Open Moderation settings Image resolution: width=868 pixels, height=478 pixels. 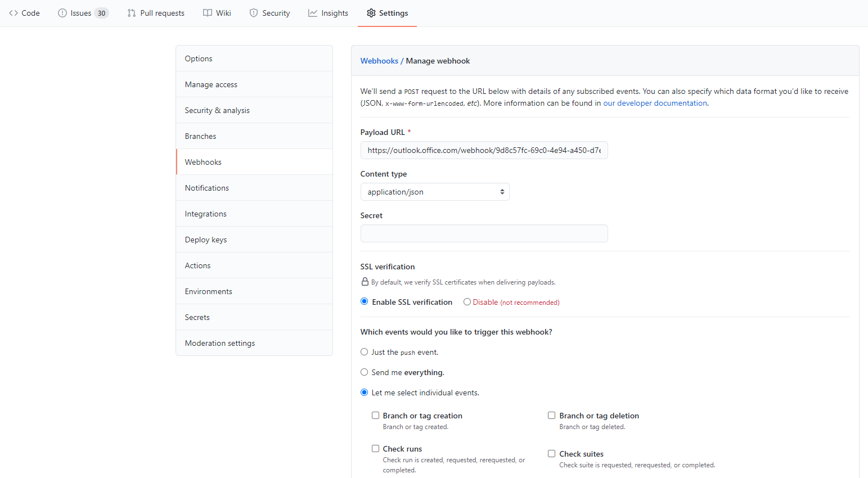click(x=254, y=343)
